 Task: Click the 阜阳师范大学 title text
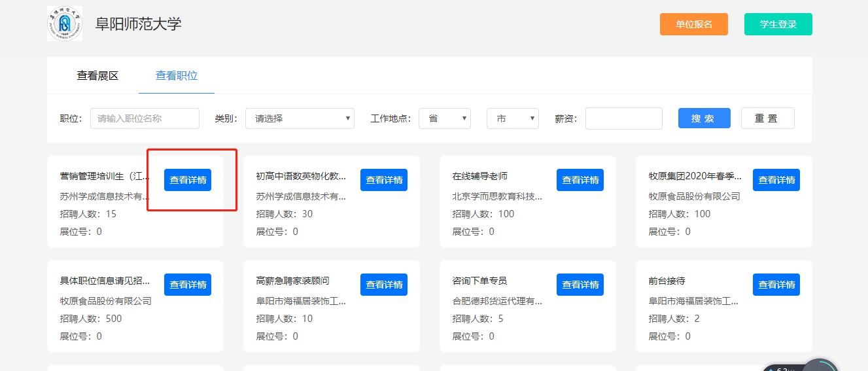pos(139,24)
